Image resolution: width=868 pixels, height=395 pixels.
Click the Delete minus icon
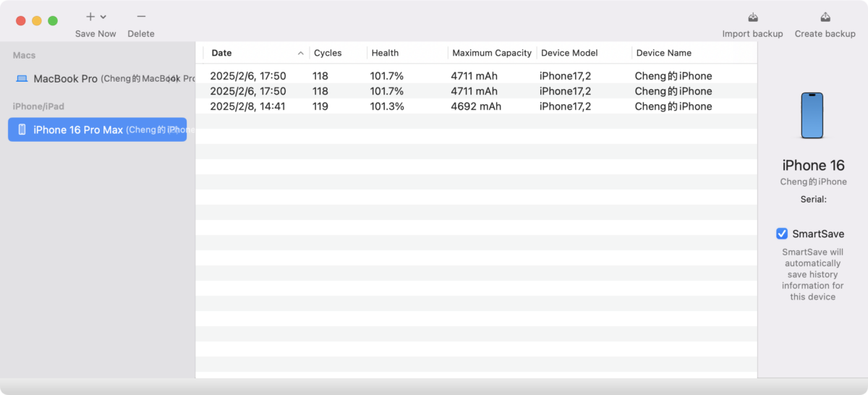(x=141, y=17)
